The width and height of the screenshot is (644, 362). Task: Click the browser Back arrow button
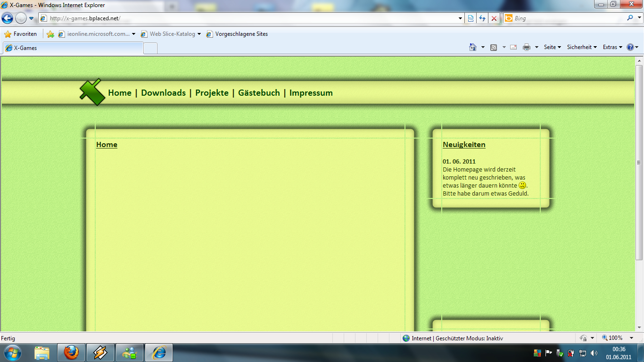[8, 18]
